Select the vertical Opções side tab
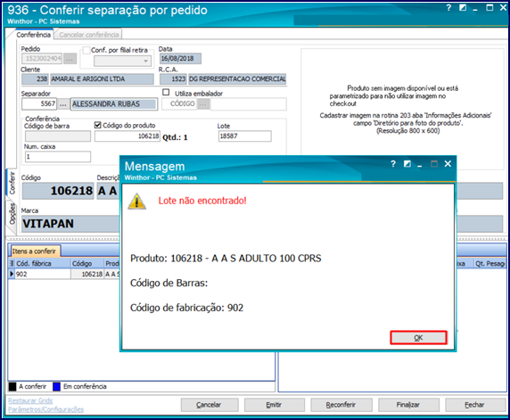Screen dimensions: 510x420 click(x=12, y=214)
